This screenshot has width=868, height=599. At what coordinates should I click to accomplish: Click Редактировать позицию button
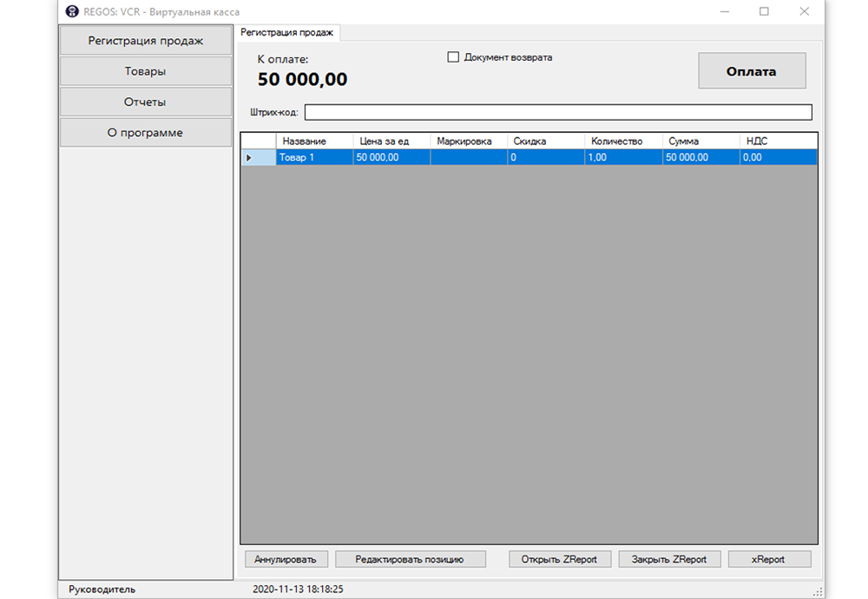tap(411, 559)
